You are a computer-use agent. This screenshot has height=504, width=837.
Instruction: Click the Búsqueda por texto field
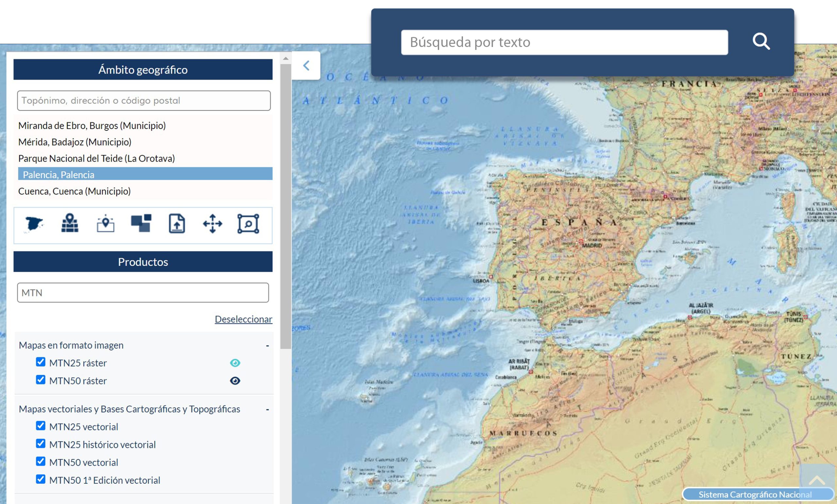click(x=564, y=42)
